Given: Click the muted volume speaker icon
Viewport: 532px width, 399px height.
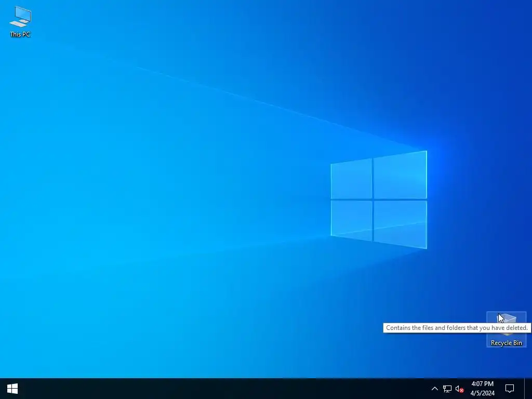Looking at the screenshot, I should [x=459, y=389].
